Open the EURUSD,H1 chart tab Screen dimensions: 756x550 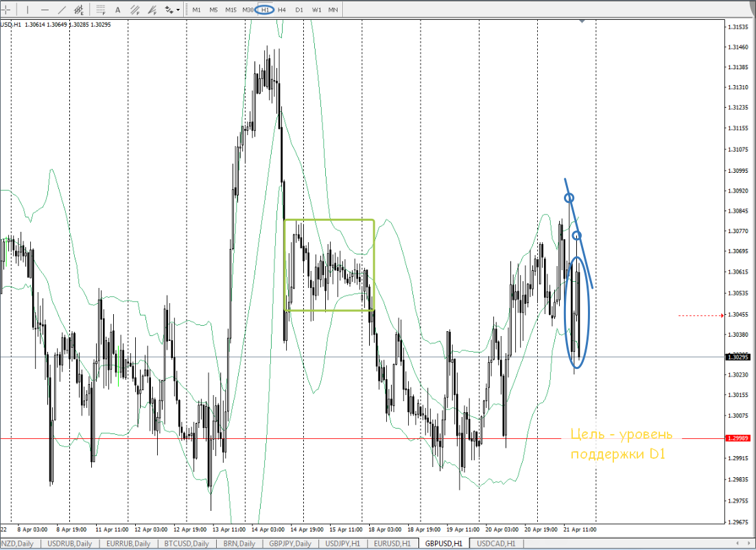tap(392, 544)
